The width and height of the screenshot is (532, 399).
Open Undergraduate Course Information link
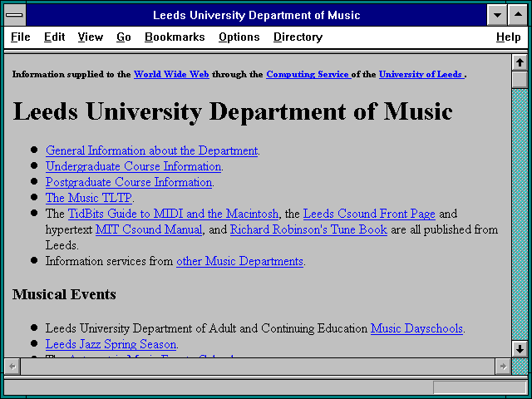click(x=133, y=166)
